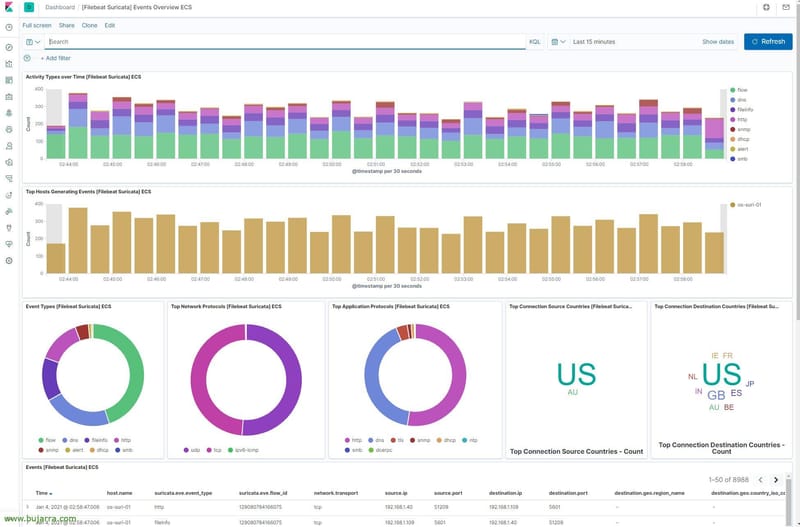The image size is (800, 527).
Task: Click the Share menu item
Action: pyautogui.click(x=66, y=24)
